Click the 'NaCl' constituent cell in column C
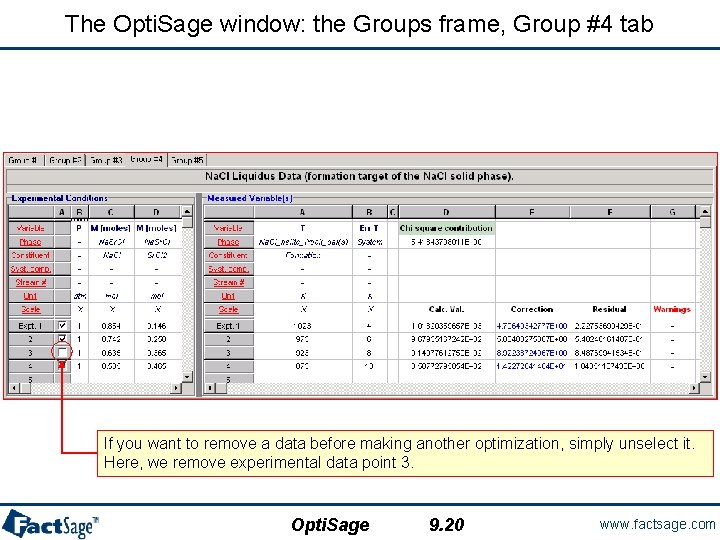Screen dimensions: 720x540 [111, 255]
